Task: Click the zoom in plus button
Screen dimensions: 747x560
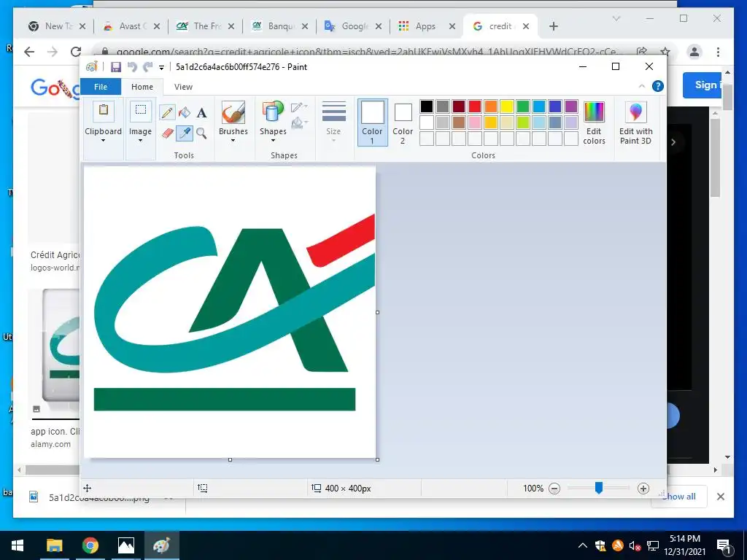Action: tap(643, 488)
